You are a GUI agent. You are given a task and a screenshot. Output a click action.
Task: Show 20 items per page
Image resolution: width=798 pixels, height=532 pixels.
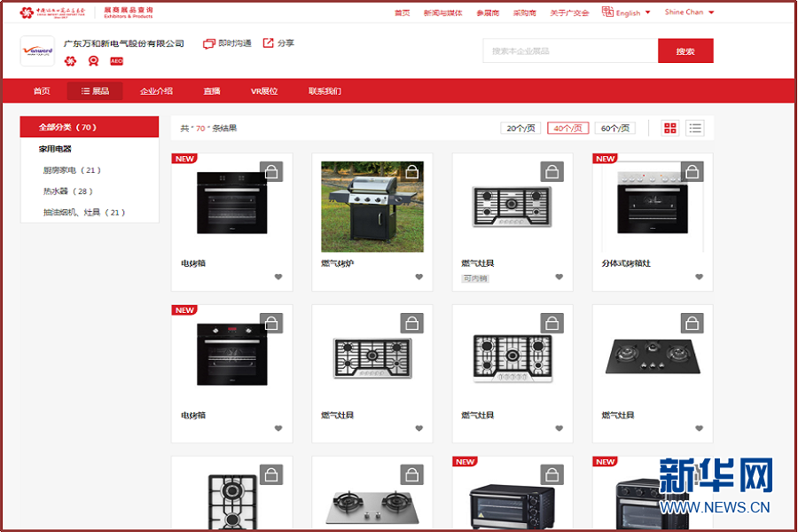(520, 129)
